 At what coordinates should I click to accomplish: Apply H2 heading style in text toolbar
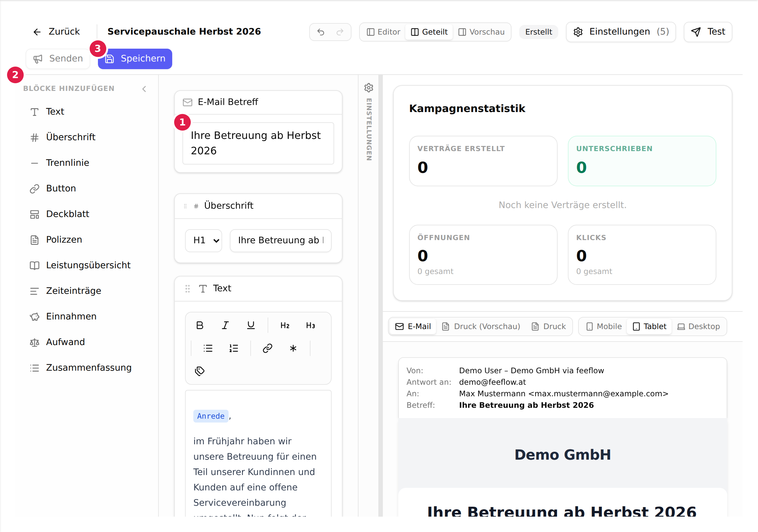285,325
